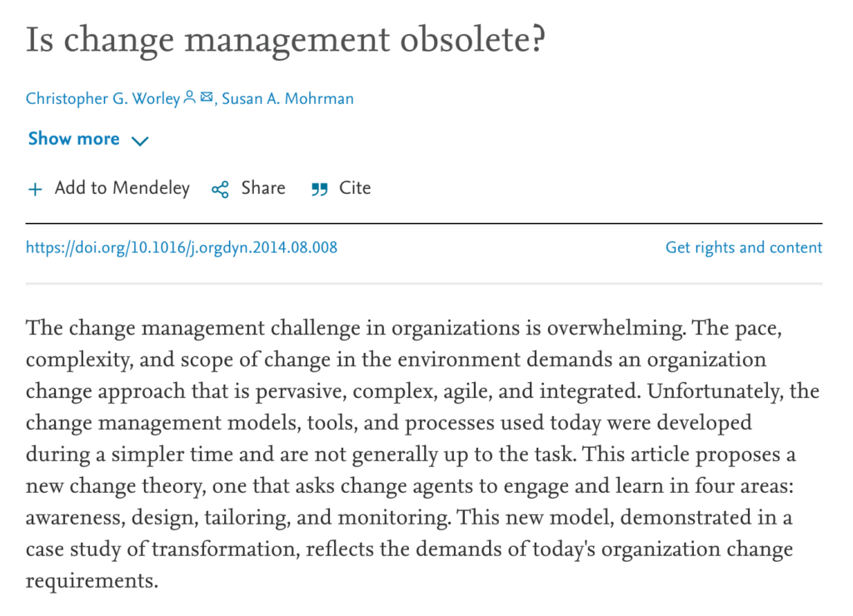Viewport: 853px width, 616px height.
Task: Click the connected-nodes Share icon
Action: click(x=219, y=189)
